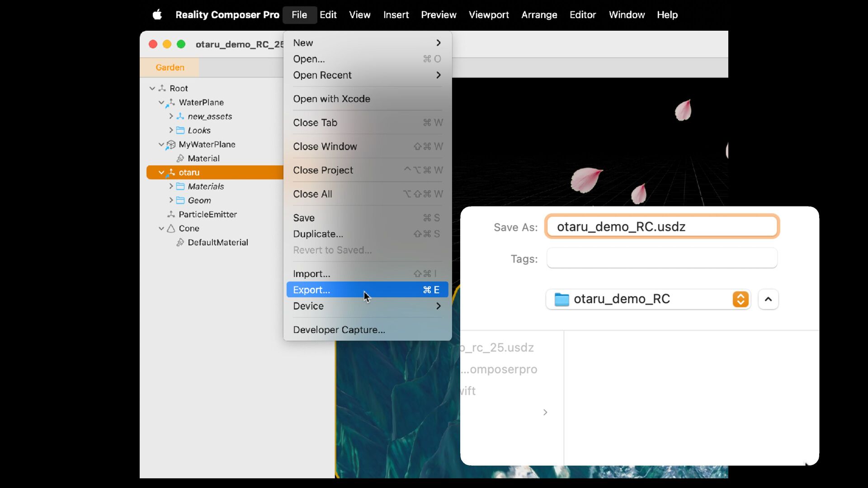
Task: Click the Material shader icon
Action: point(180,158)
